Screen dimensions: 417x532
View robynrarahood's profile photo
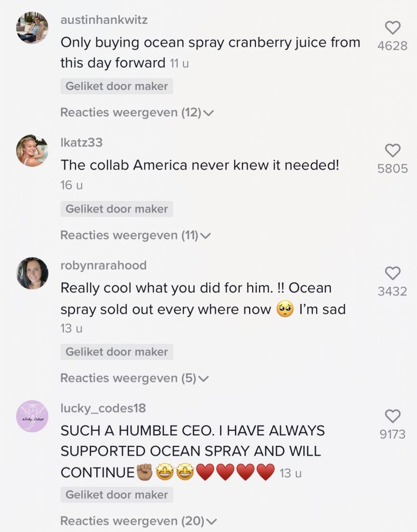coord(32,273)
